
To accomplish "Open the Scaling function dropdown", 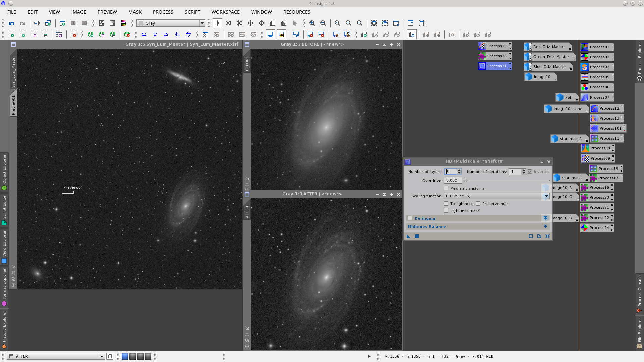I will click(x=546, y=196).
